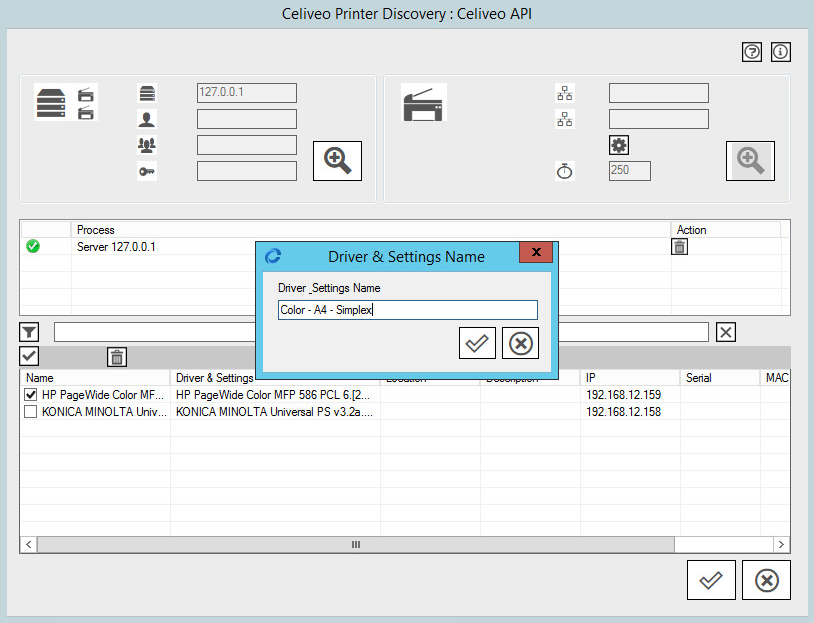
Task: Click the help question mark icon
Action: pyautogui.click(x=752, y=52)
